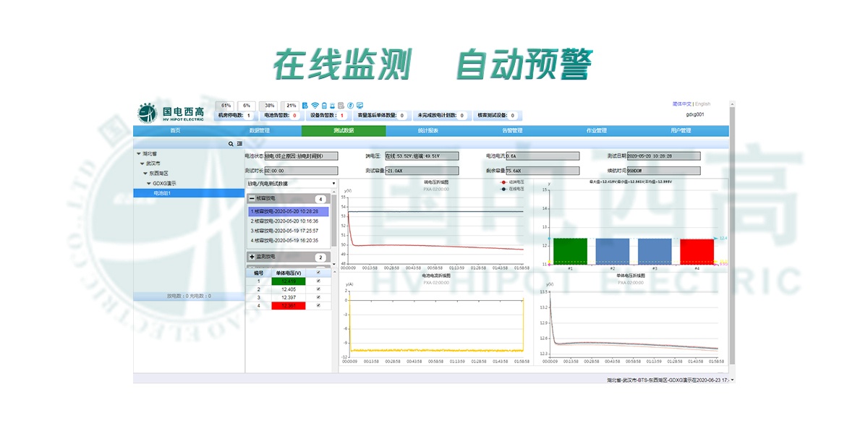This screenshot has height=434, width=868.
Task: Toggle the checkbox in the 单体电压(V) table header
Action: click(x=318, y=272)
